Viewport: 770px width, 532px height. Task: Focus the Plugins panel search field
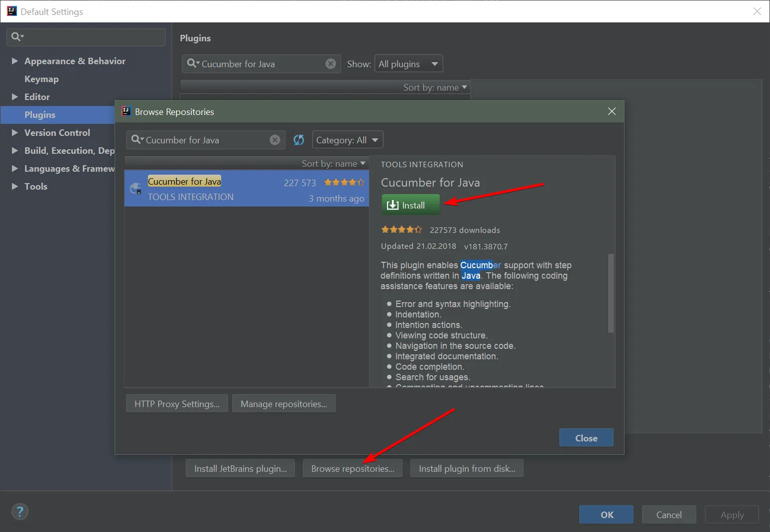pos(261,64)
